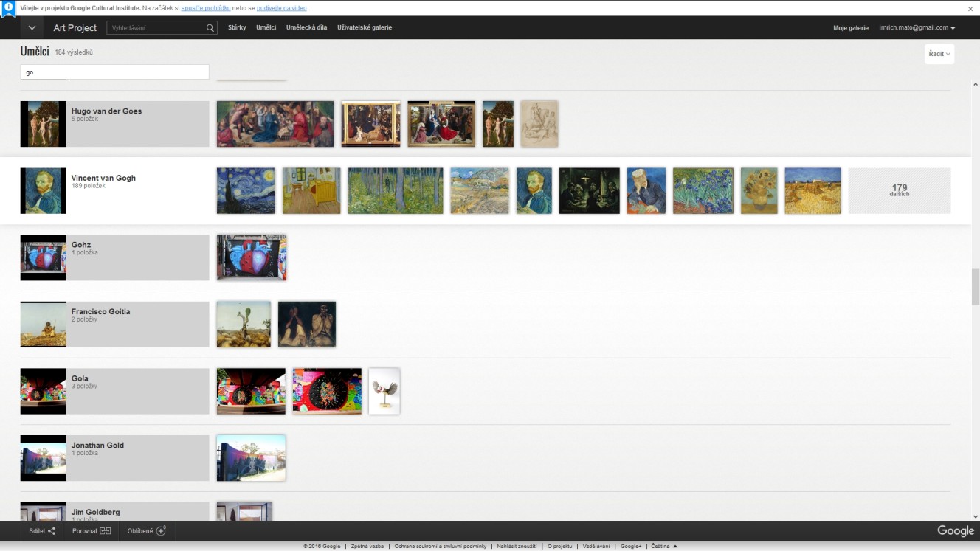Go to Umělecká díla section
The width and height of the screenshot is (980, 551).
[x=306, y=28]
